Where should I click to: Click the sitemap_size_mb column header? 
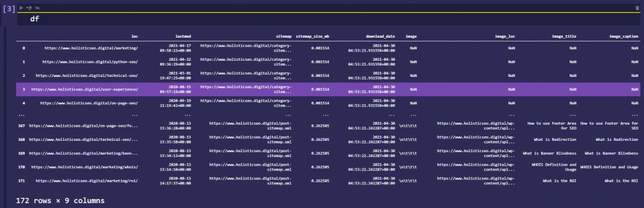click(x=313, y=36)
